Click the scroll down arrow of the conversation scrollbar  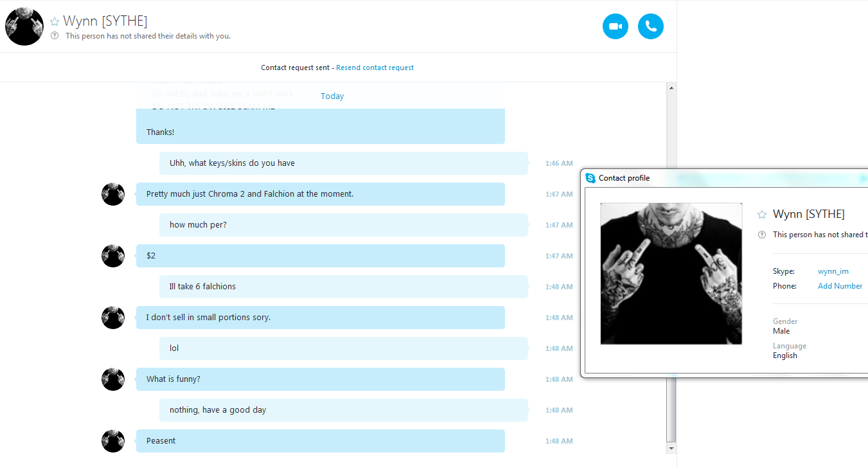pos(671,448)
